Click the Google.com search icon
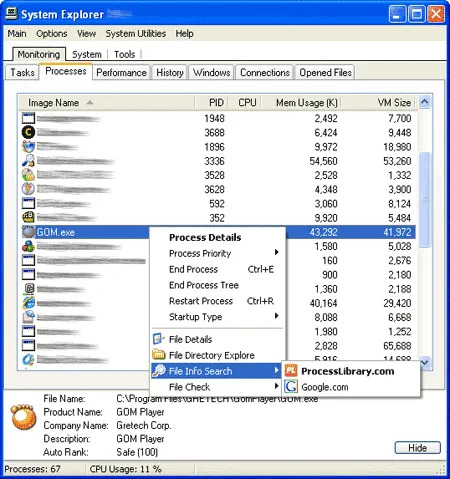450x479 pixels. (291, 387)
